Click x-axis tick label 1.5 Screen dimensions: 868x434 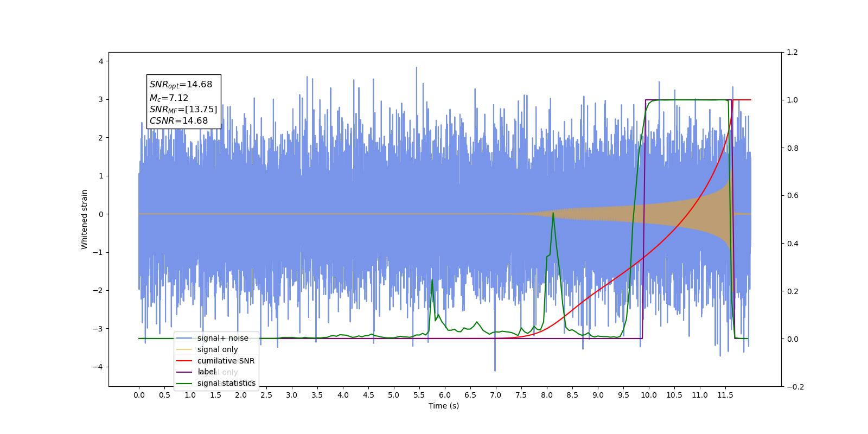click(215, 395)
